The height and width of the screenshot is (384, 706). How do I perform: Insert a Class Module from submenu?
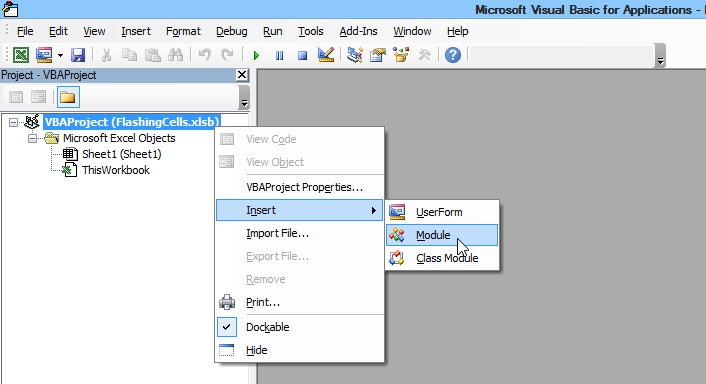coord(442,258)
